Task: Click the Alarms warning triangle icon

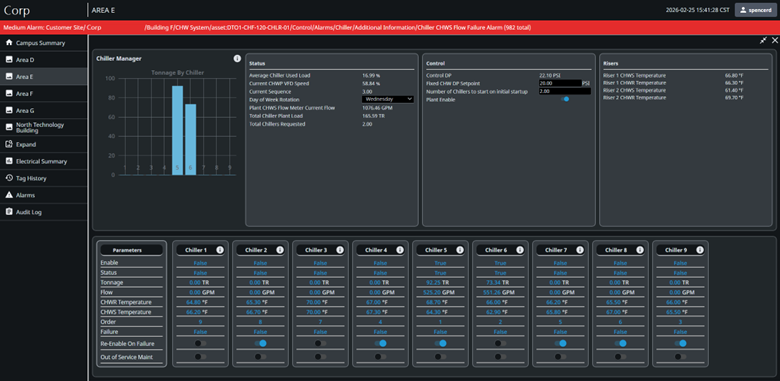Action: 9,195
